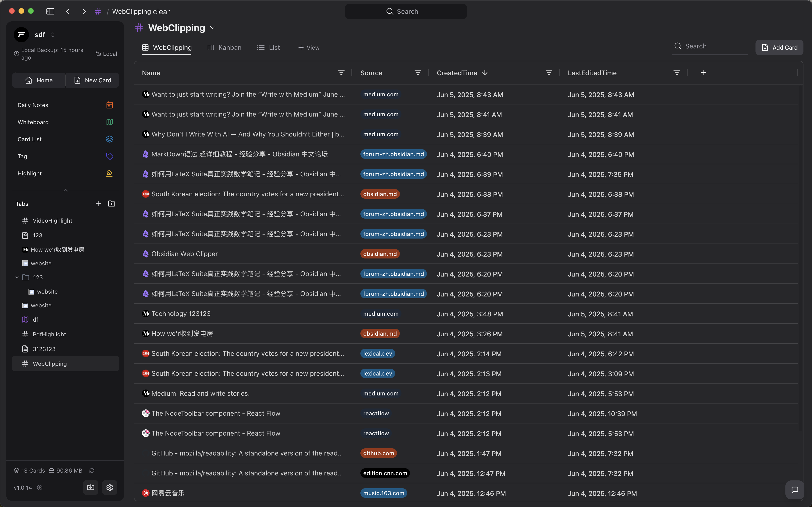Filter the LastEditedTime column
The width and height of the screenshot is (812, 507).
pos(677,73)
